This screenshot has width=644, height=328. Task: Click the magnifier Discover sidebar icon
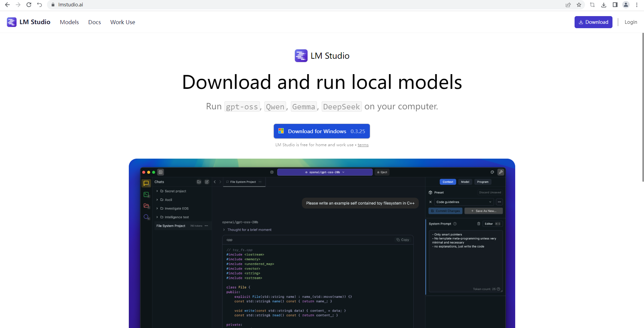tap(146, 217)
